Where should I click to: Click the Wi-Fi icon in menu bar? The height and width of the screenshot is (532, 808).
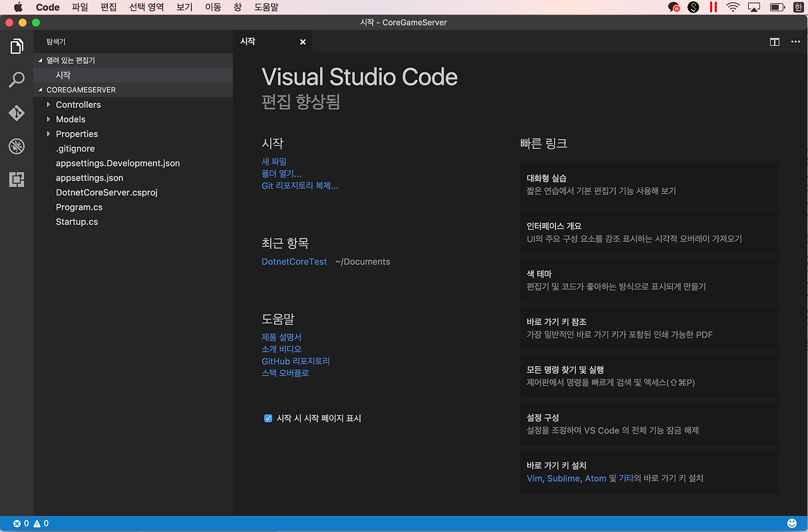pos(733,7)
